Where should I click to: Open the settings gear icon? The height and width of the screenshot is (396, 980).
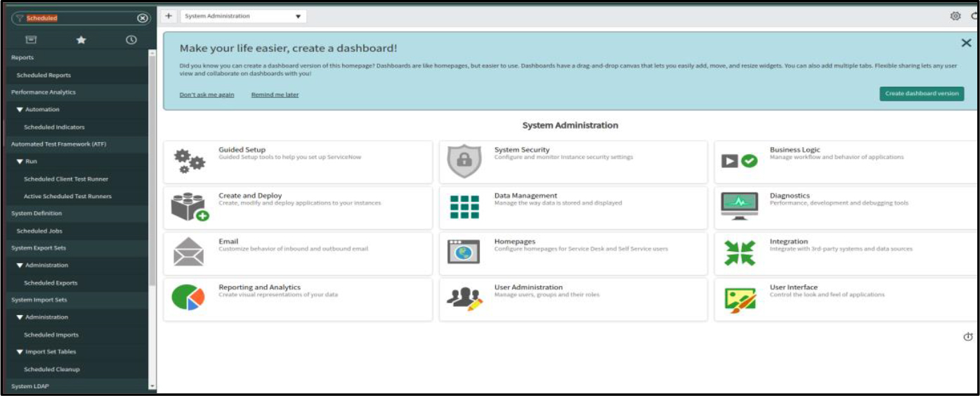tap(955, 16)
